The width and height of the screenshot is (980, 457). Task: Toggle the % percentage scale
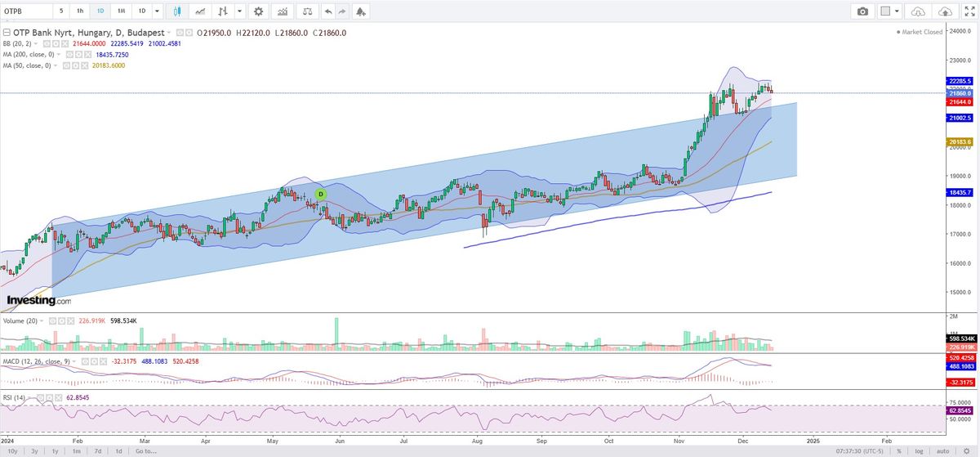coord(899,450)
